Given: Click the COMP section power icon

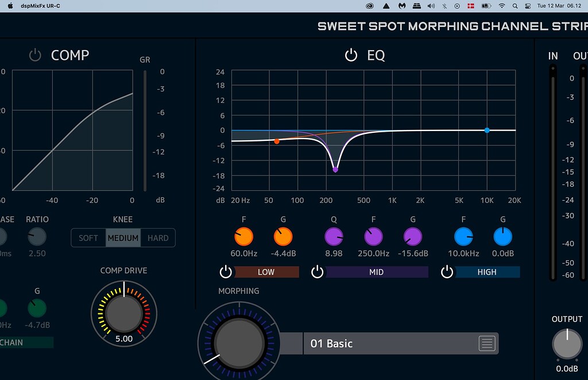Looking at the screenshot, I should tap(34, 55).
